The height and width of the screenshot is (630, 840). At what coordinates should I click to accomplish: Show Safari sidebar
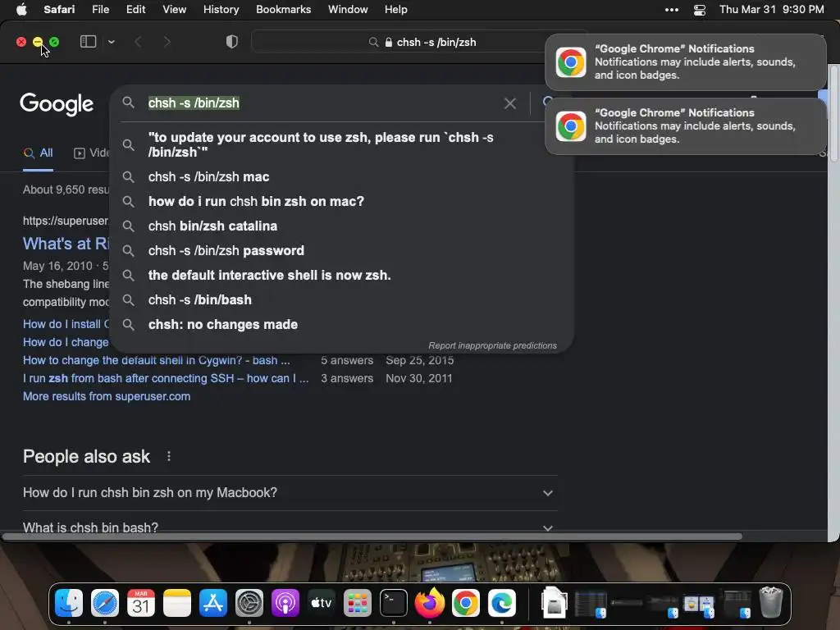(88, 42)
